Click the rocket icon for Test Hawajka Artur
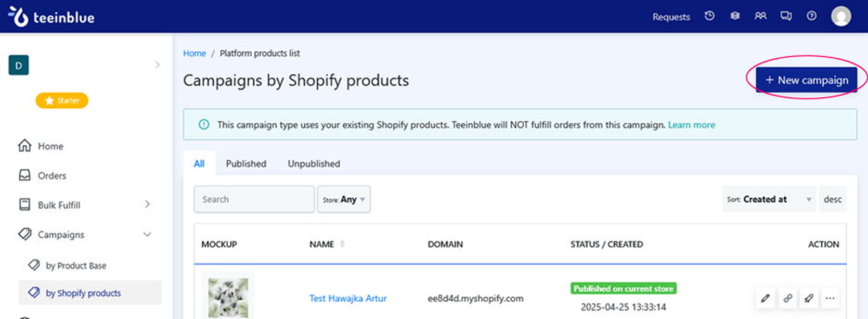The height and width of the screenshot is (319, 868). pos(809,298)
